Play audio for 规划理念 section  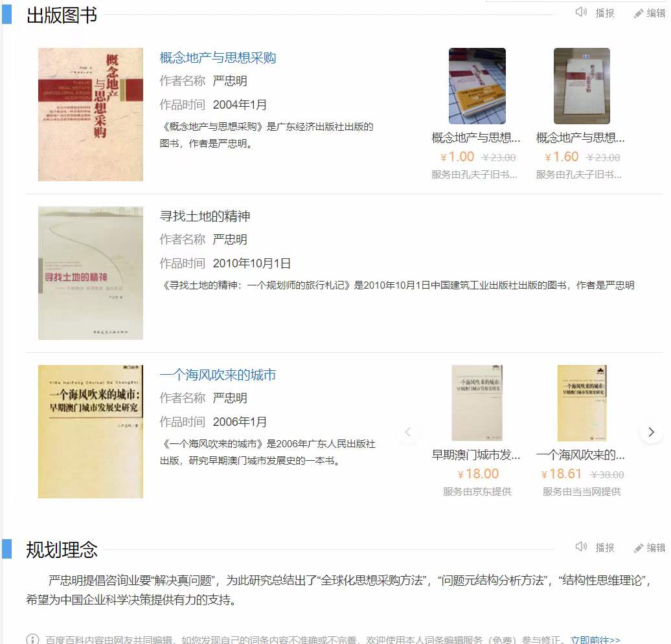(595, 547)
